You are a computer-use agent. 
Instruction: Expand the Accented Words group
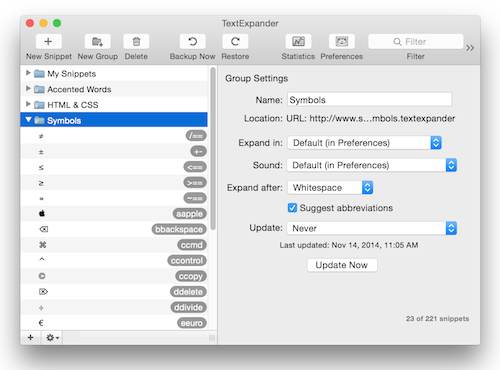[28, 88]
